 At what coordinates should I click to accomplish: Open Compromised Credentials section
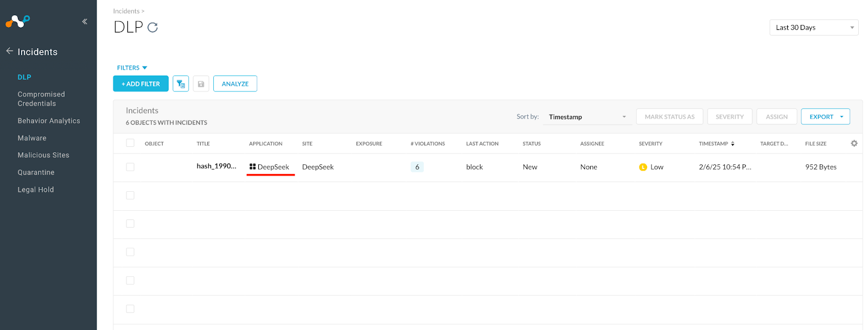click(x=41, y=99)
